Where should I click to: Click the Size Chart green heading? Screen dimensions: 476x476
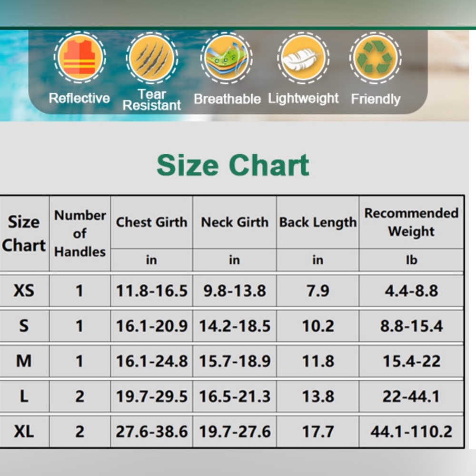click(233, 165)
